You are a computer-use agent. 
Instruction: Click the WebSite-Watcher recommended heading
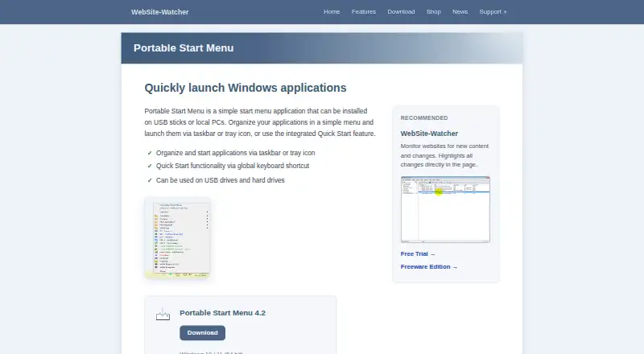tap(429, 134)
